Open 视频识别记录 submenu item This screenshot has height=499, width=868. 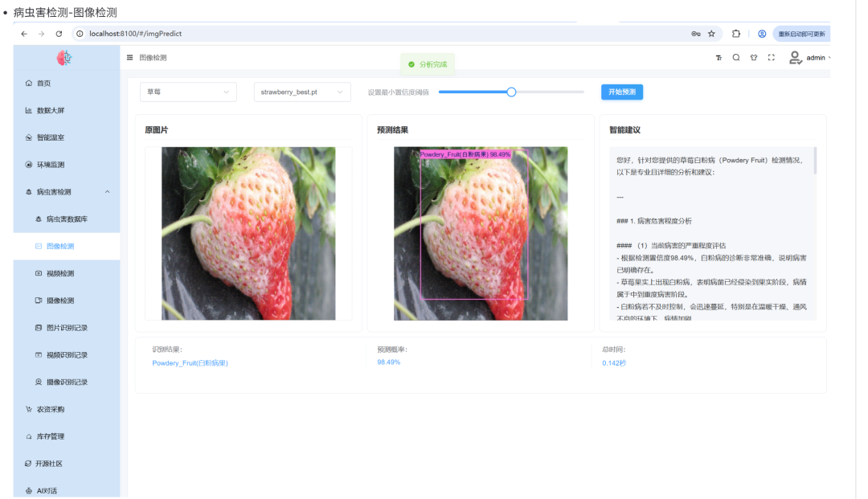coord(67,354)
